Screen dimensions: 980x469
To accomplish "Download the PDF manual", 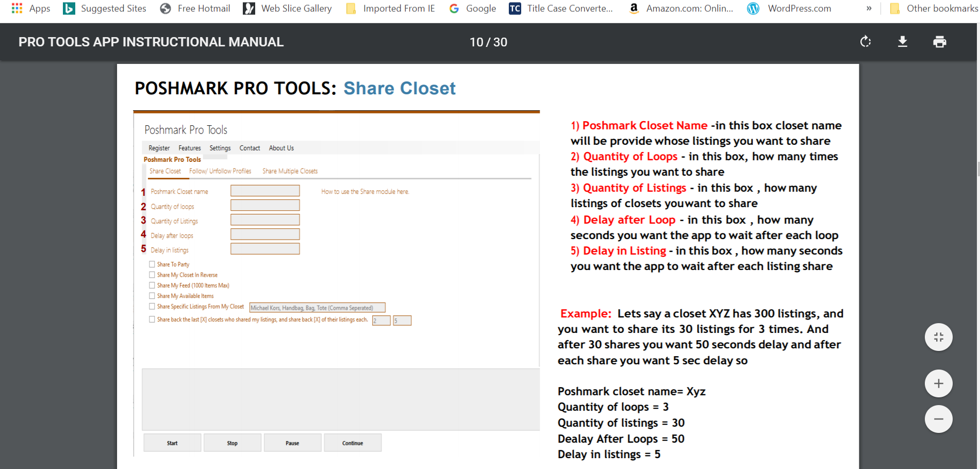I will 903,42.
